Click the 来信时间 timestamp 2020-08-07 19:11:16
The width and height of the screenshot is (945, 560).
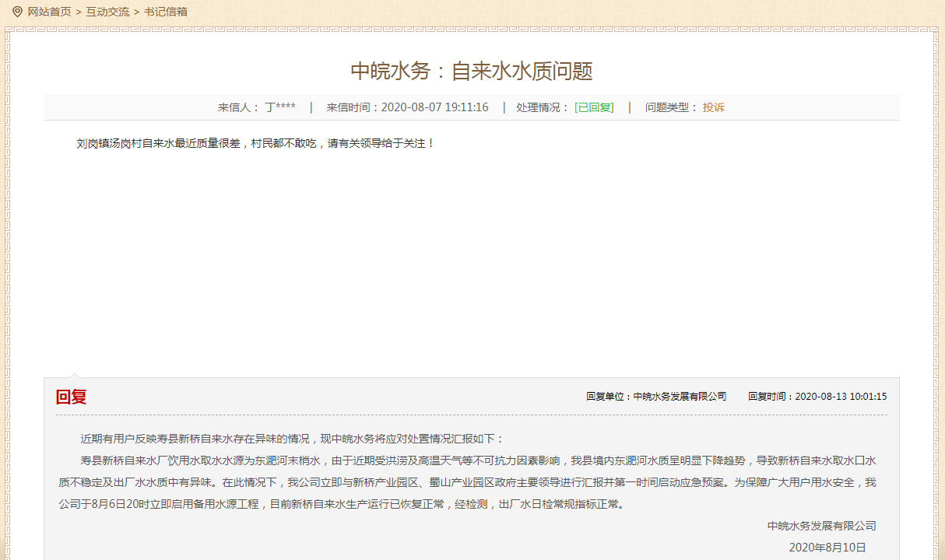click(x=434, y=107)
